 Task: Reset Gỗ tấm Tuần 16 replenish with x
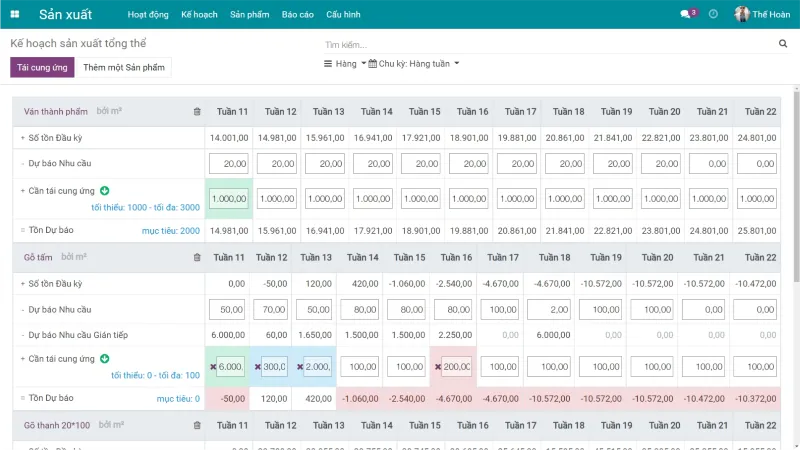click(438, 367)
